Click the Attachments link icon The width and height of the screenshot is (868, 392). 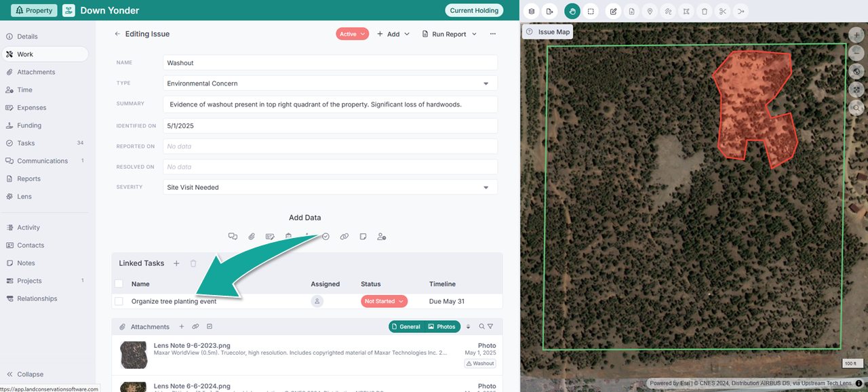195,327
